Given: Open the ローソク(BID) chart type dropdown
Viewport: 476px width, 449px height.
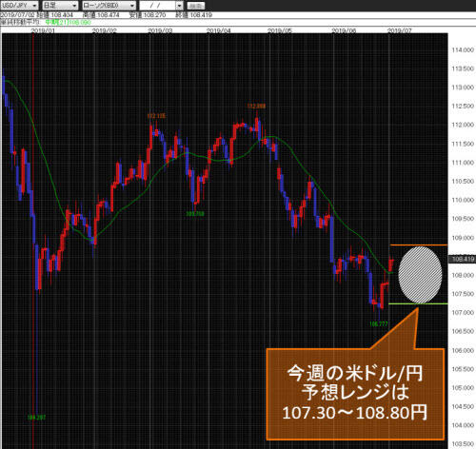Looking at the screenshot, I should pos(109,6).
